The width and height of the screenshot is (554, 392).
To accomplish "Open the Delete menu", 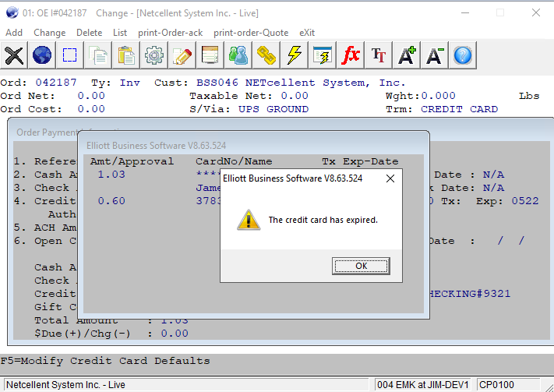I will click(x=89, y=33).
